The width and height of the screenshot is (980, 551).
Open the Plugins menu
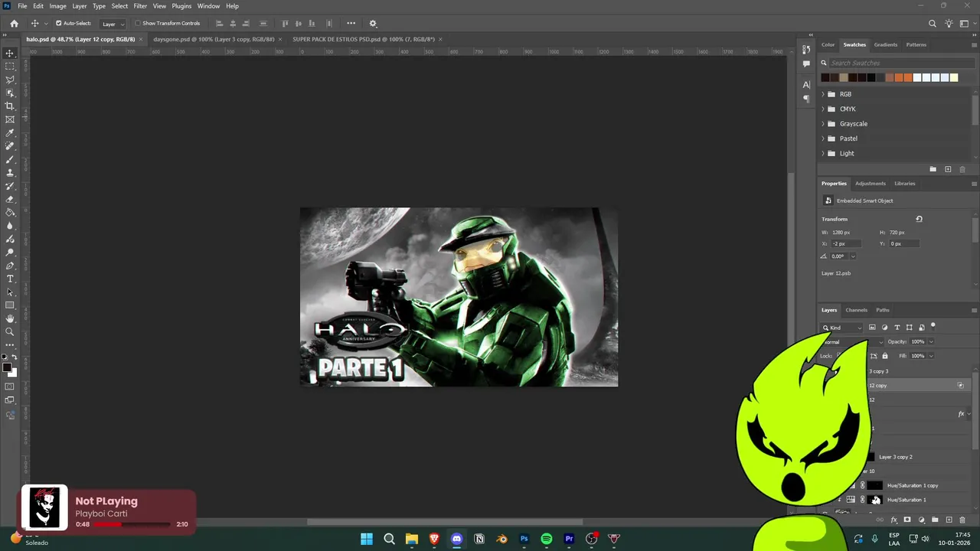(x=181, y=6)
